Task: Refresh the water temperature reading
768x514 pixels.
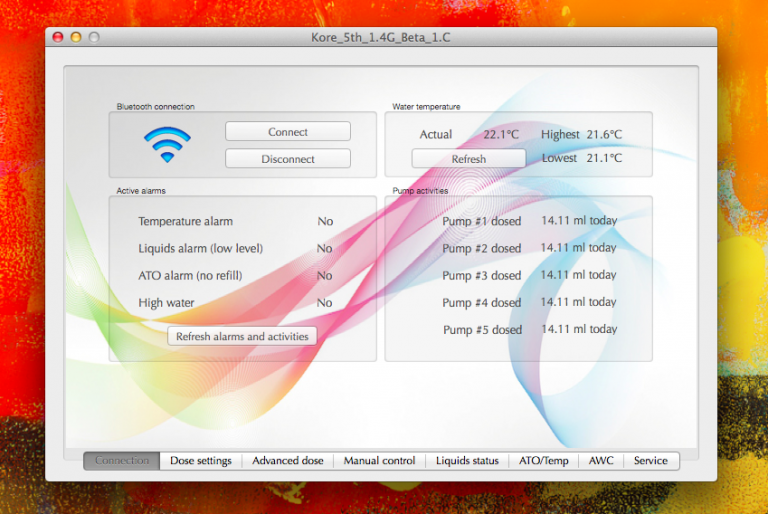Action: pyautogui.click(x=468, y=159)
